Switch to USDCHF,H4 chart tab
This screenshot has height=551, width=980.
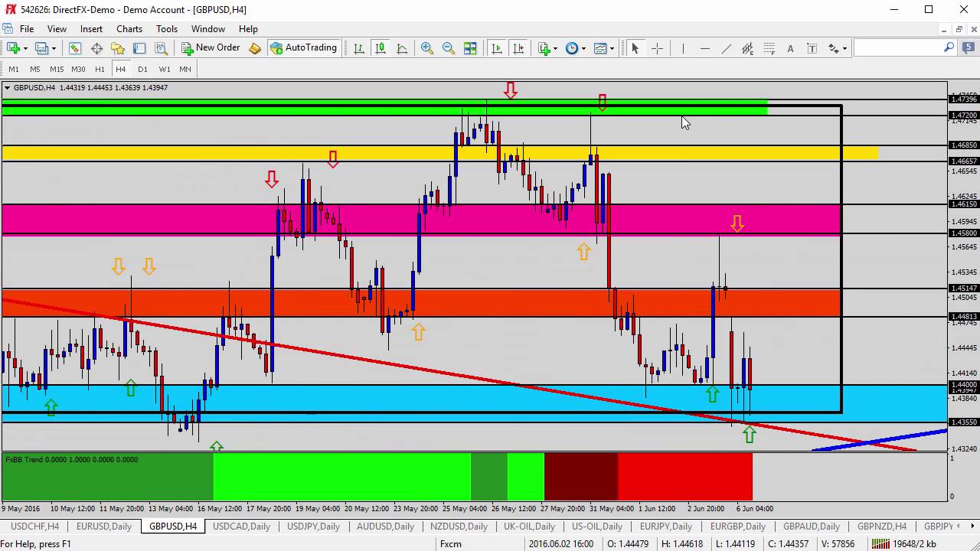point(35,527)
